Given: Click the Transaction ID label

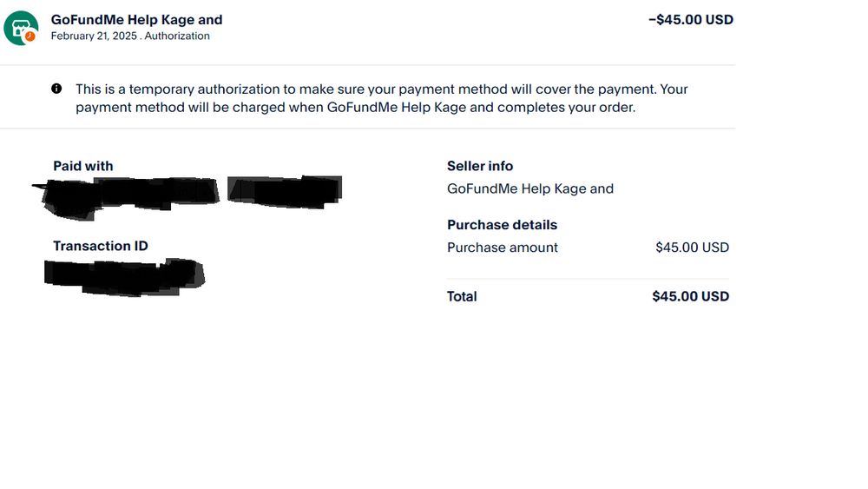Looking at the screenshot, I should point(101,246).
